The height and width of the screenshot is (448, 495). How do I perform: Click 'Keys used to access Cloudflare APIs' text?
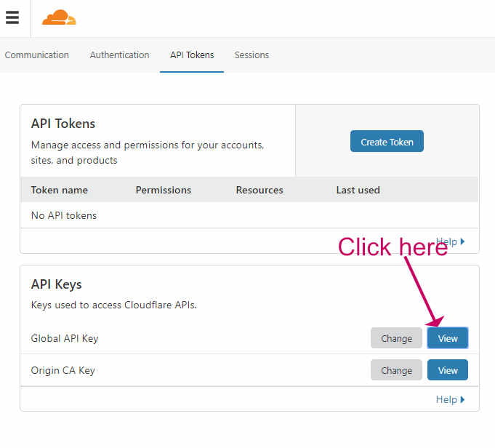tap(114, 305)
